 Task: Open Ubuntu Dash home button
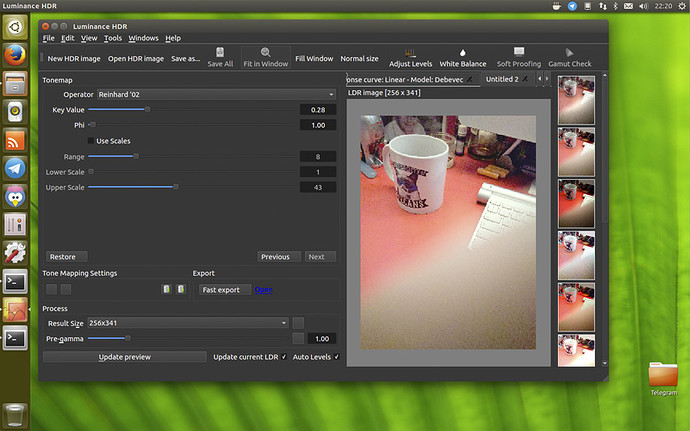(x=15, y=27)
